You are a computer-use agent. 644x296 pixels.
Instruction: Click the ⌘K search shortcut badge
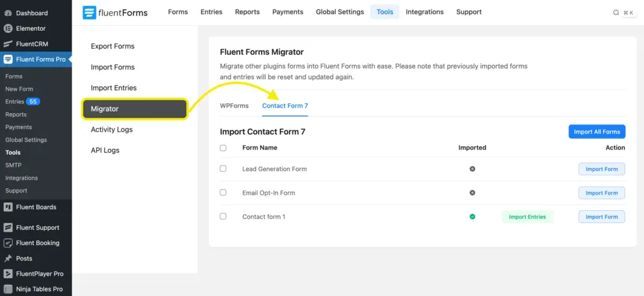tap(628, 13)
